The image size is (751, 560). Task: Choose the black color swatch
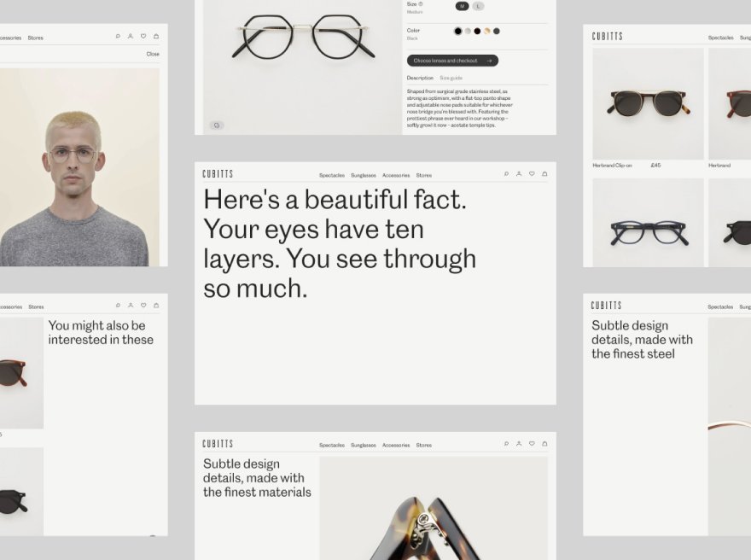457,32
